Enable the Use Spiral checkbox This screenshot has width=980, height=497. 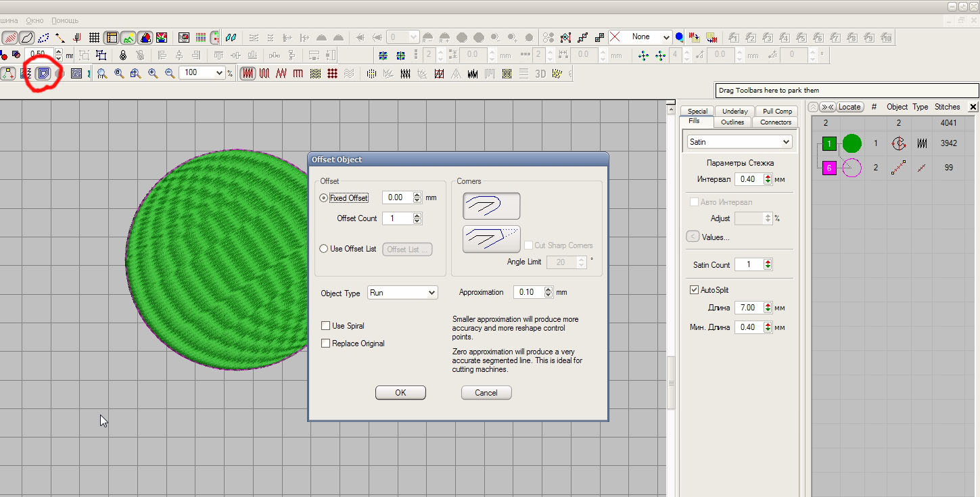[x=326, y=326]
